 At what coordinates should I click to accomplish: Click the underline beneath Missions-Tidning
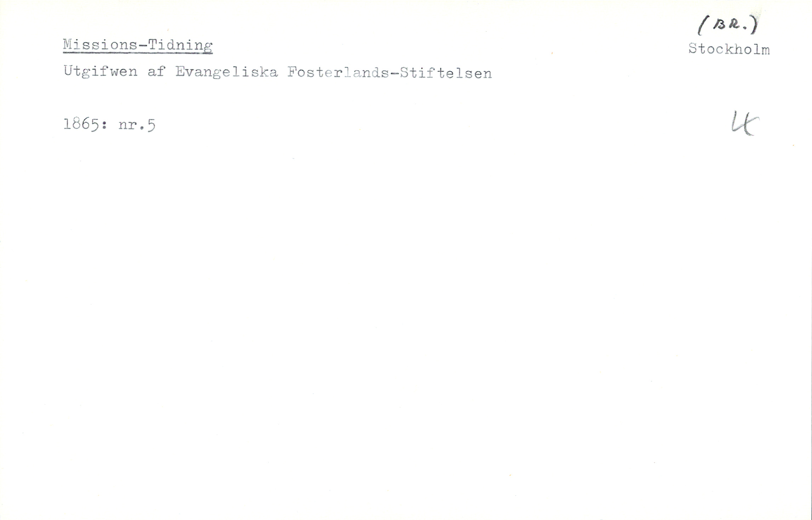(138, 53)
